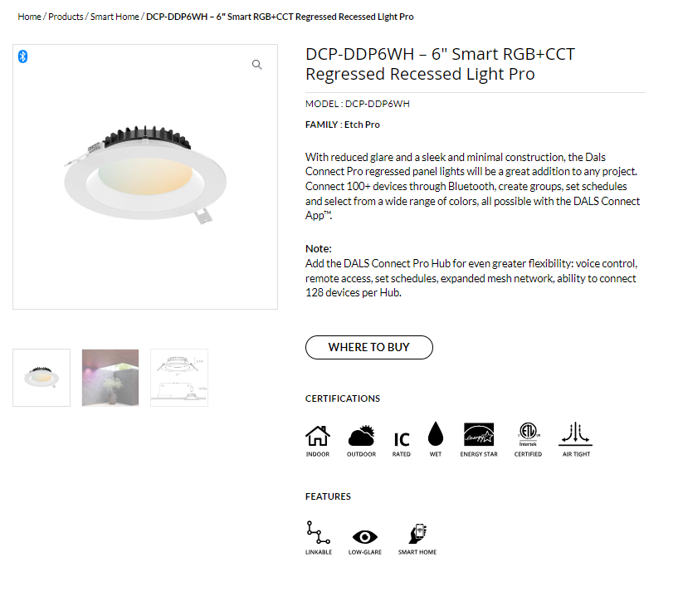The image size is (683, 616).
Task: Click the Energy Star logo icon
Action: click(x=479, y=435)
